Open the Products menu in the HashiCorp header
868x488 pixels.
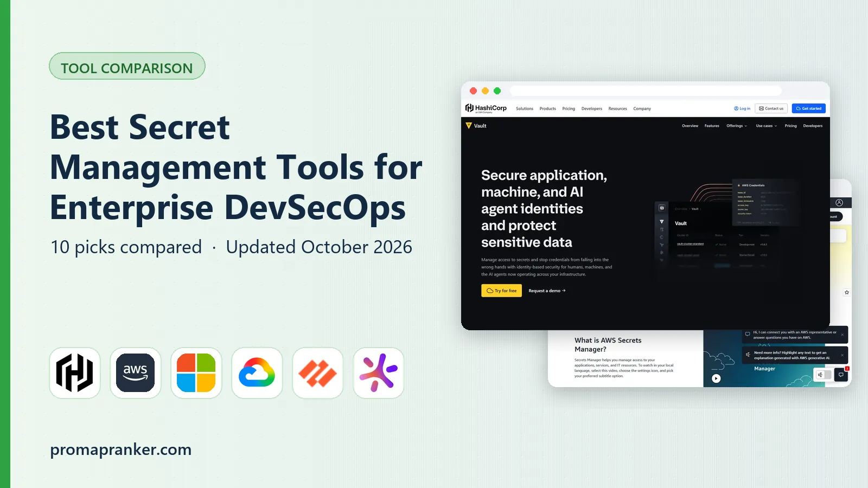tap(548, 108)
